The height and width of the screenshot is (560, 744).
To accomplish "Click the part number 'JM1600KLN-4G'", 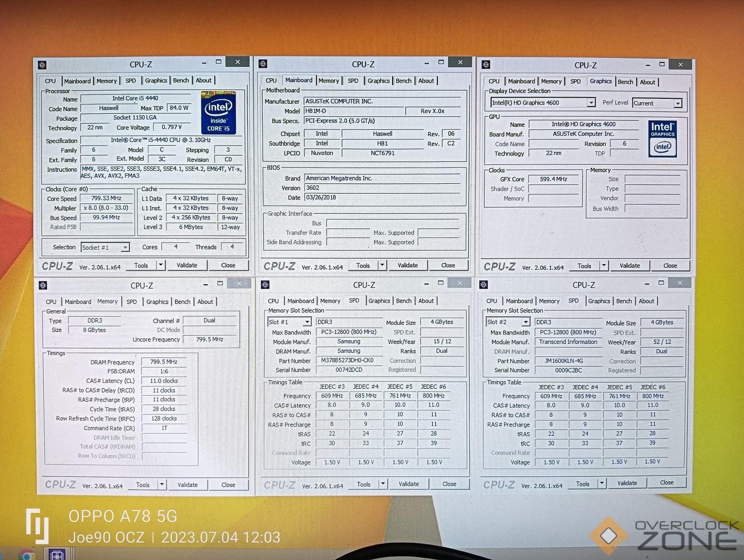I will pyautogui.click(x=564, y=361).
